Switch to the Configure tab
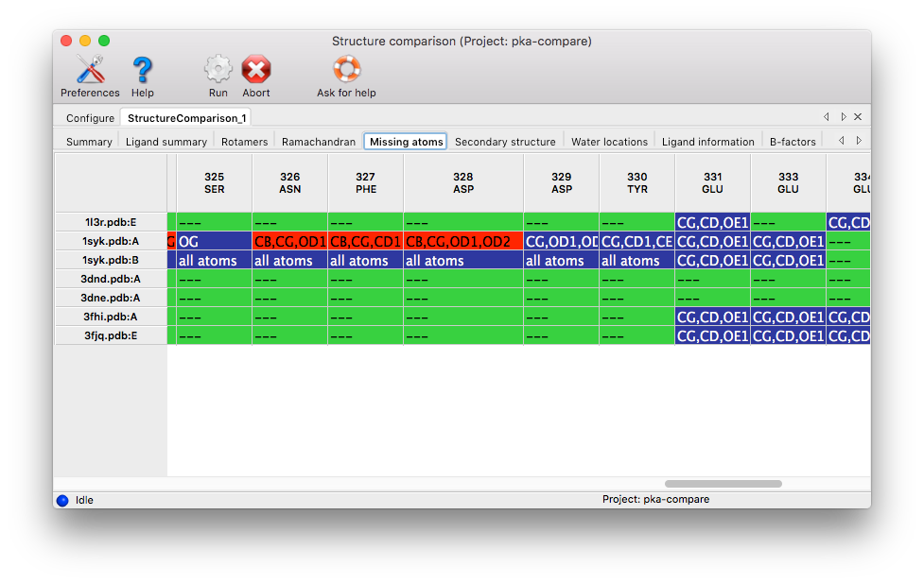The width and height of the screenshot is (924, 584). point(90,118)
